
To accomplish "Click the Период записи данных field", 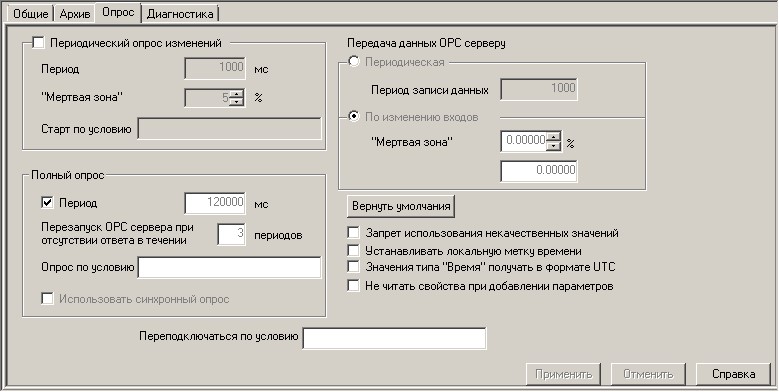I will tap(539, 89).
